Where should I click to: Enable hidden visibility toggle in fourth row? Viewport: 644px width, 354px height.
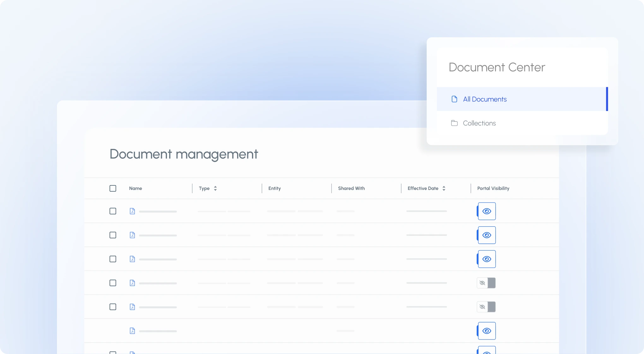[x=486, y=283]
